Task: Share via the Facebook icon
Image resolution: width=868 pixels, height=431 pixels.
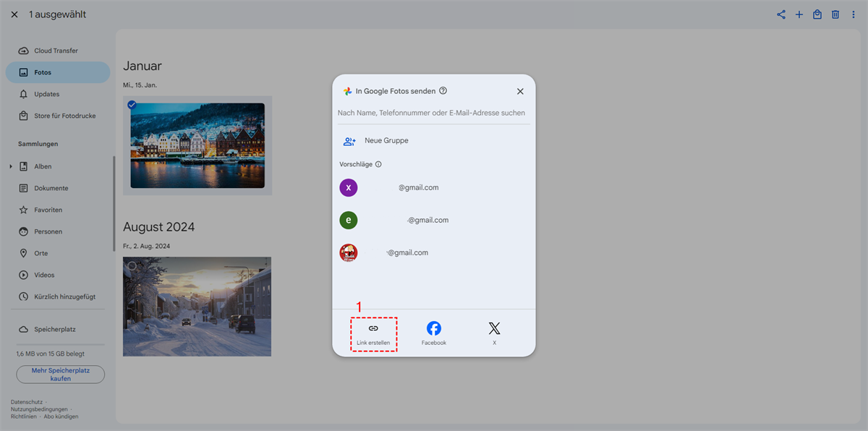Action: (434, 328)
